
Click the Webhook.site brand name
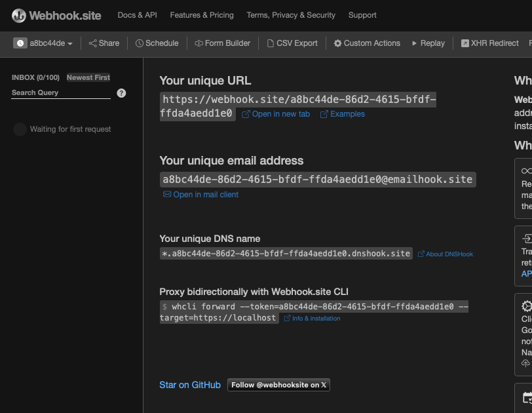click(x=65, y=16)
